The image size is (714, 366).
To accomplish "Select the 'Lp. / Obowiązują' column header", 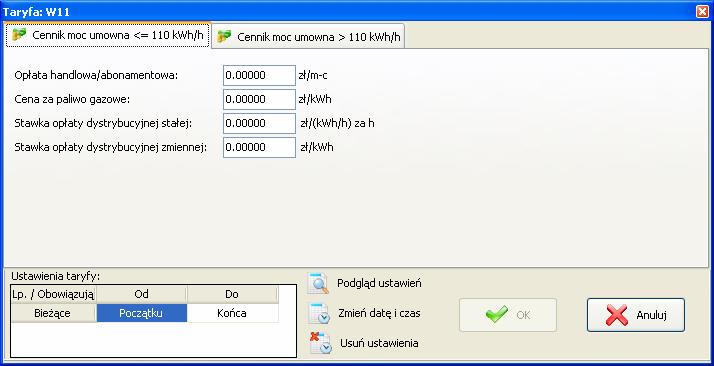I will (53, 295).
